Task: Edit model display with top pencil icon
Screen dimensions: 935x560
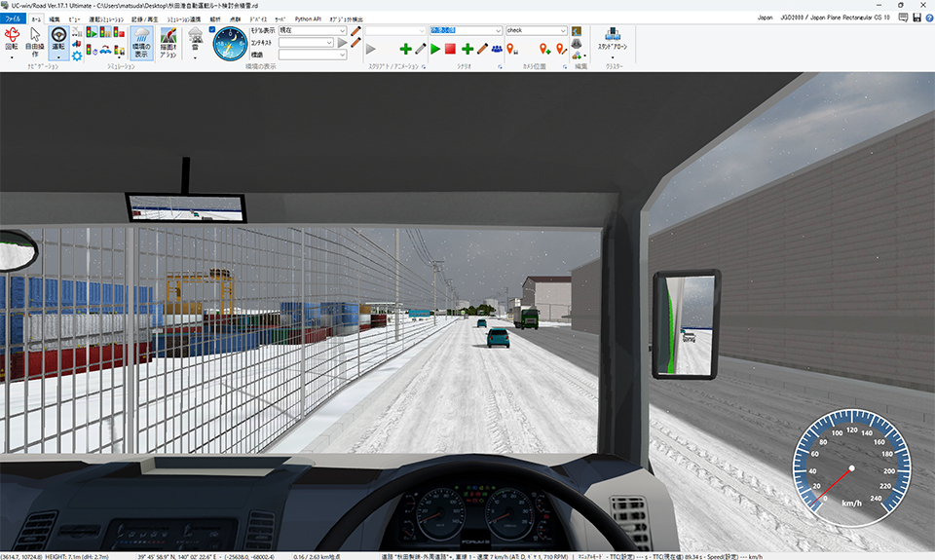Action: [x=355, y=30]
